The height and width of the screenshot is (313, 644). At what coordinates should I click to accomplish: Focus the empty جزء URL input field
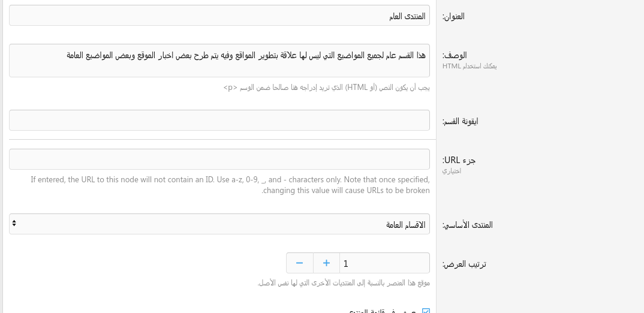pyautogui.click(x=219, y=159)
